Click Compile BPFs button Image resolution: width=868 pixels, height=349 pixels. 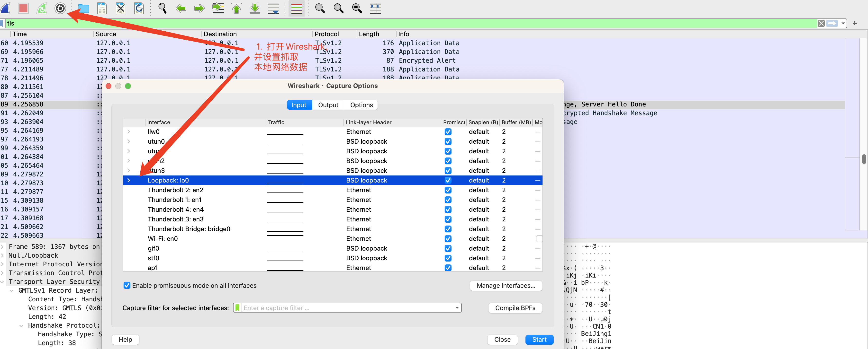(x=515, y=308)
